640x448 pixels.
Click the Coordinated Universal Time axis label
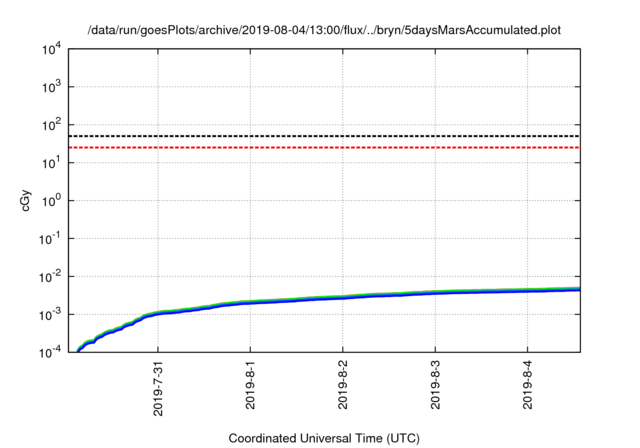tap(324, 439)
